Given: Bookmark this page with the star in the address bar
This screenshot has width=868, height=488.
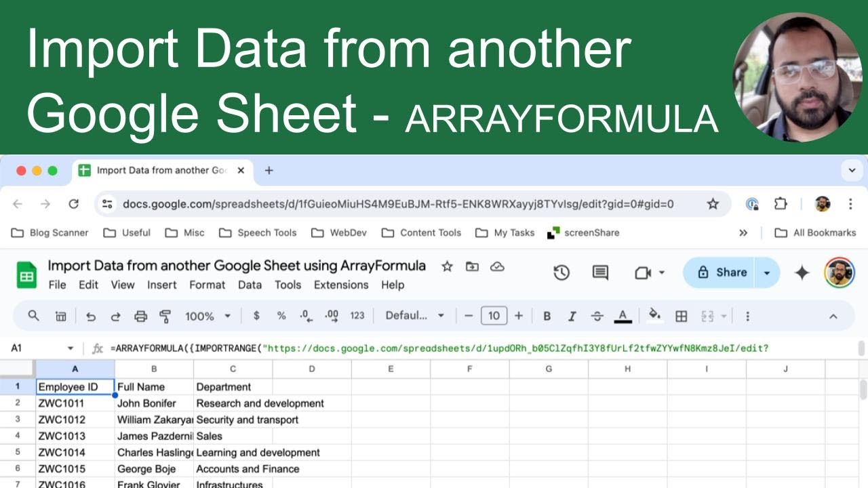Looking at the screenshot, I should pyautogui.click(x=713, y=204).
